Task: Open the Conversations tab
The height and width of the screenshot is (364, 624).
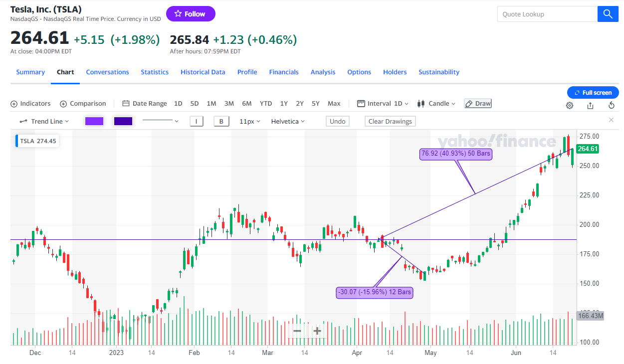Action: pyautogui.click(x=107, y=72)
